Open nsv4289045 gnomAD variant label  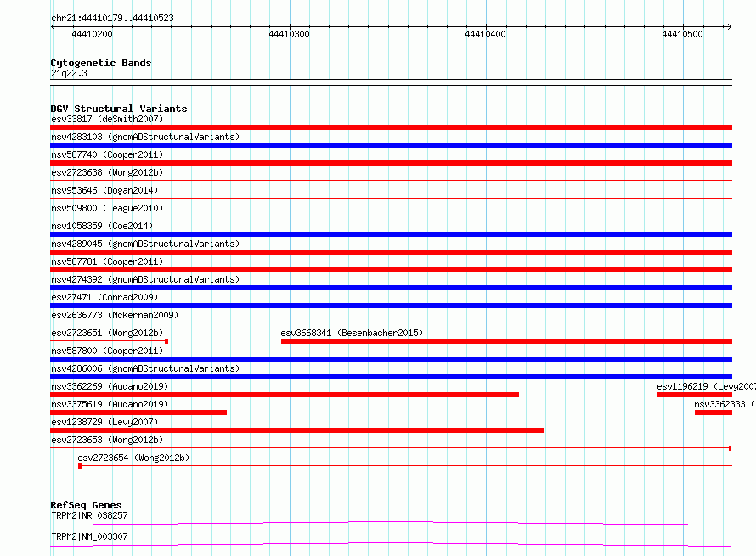pos(145,244)
